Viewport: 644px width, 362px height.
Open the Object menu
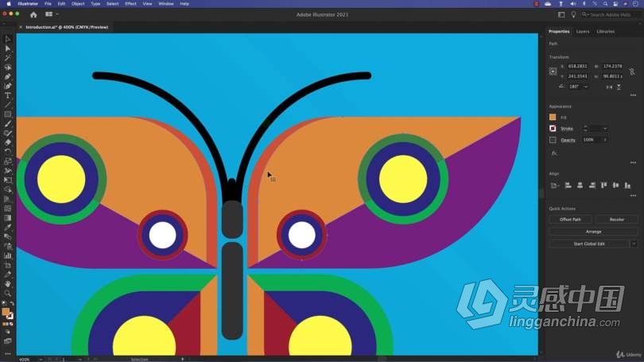pos(78,4)
